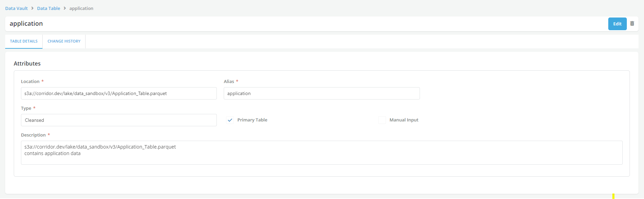Click the yellow marker at the bottom right
Viewport: 644px width, 199px height.
[613, 197]
